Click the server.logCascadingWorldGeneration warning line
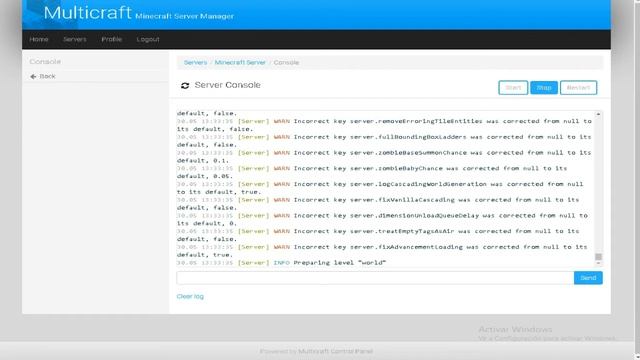640x360 pixels. pyautogui.click(x=380, y=188)
